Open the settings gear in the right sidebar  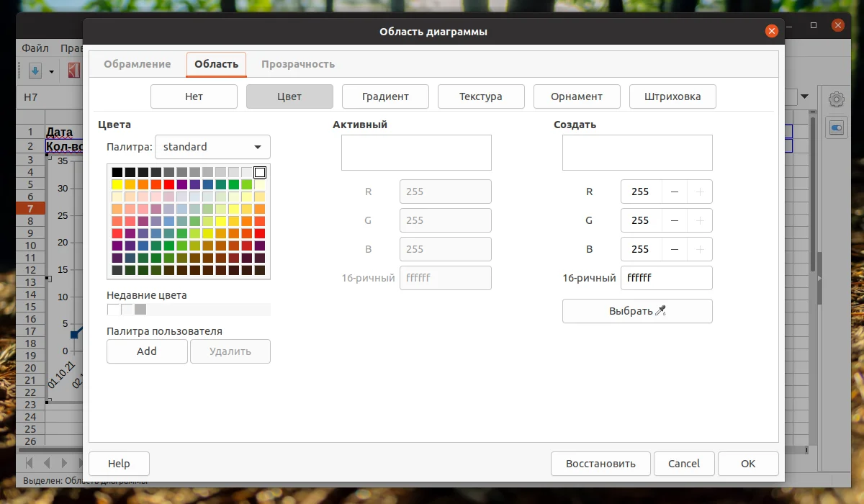pos(836,99)
